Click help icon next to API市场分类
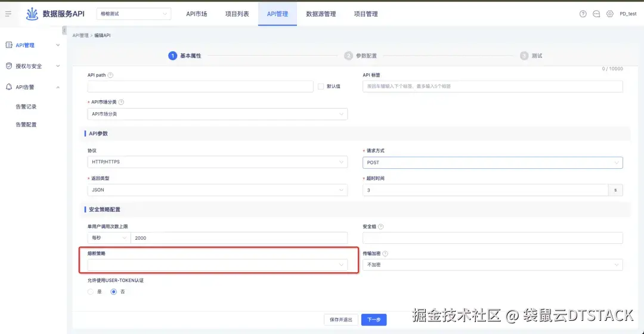644x334 pixels. [121, 103]
